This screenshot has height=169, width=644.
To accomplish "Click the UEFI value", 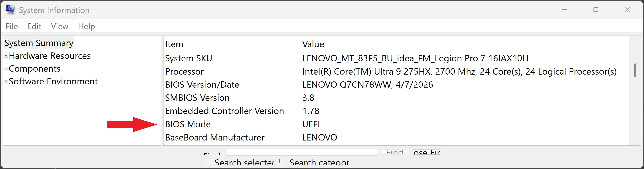I will click(x=311, y=124).
